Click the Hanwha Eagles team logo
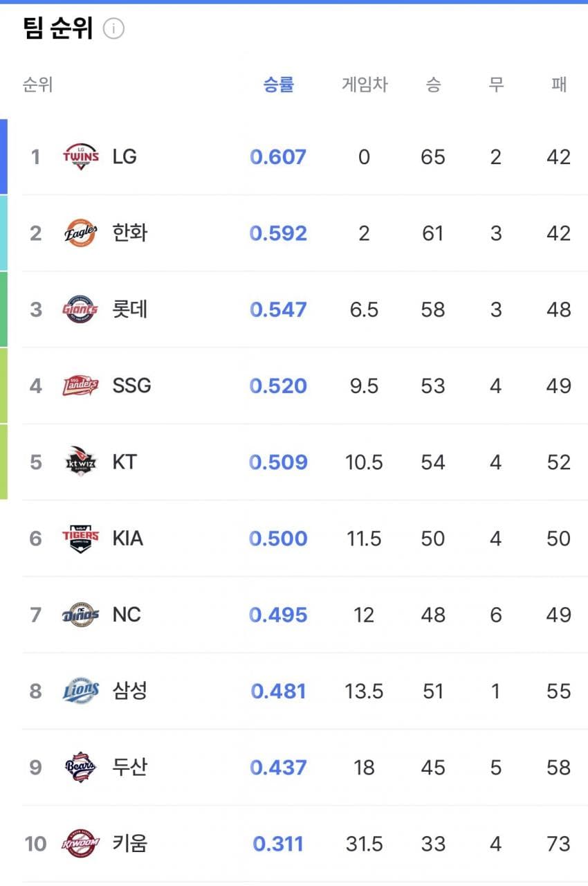The image size is (588, 886). point(81,233)
